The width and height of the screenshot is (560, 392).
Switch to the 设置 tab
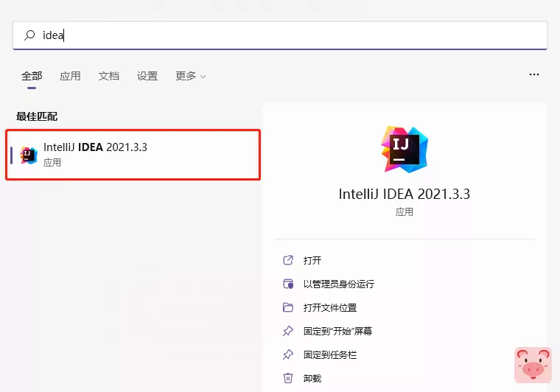(x=147, y=76)
